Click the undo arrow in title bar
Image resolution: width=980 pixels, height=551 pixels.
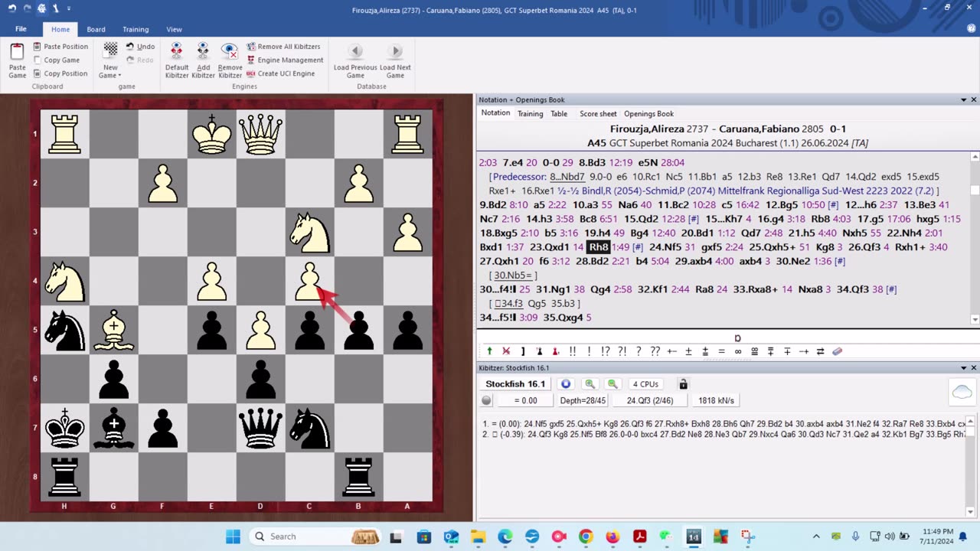click(x=12, y=8)
